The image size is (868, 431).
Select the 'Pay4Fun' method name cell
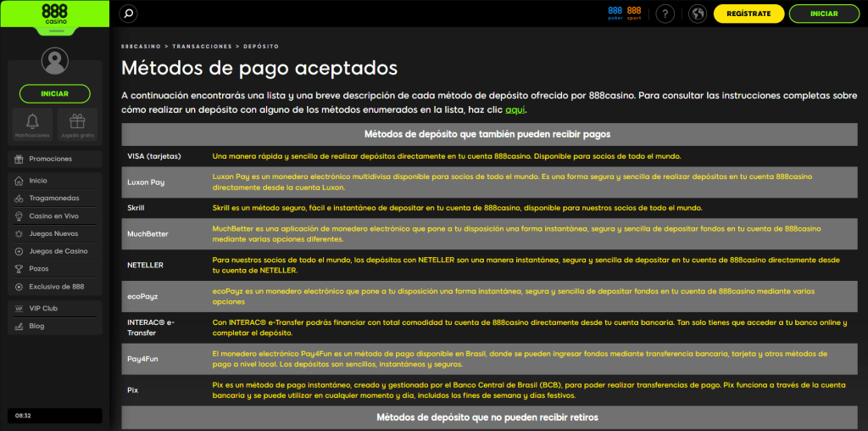(165, 359)
